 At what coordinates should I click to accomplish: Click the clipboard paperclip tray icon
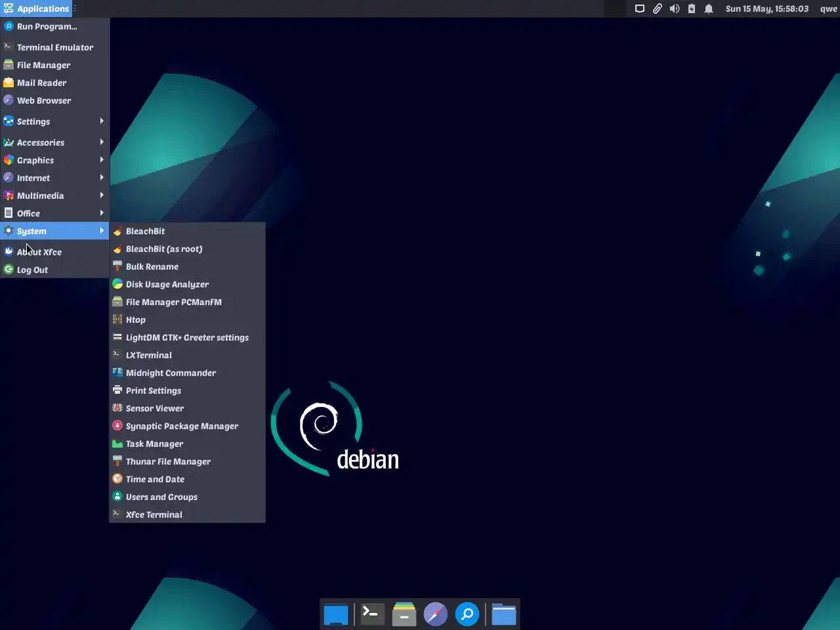click(657, 9)
